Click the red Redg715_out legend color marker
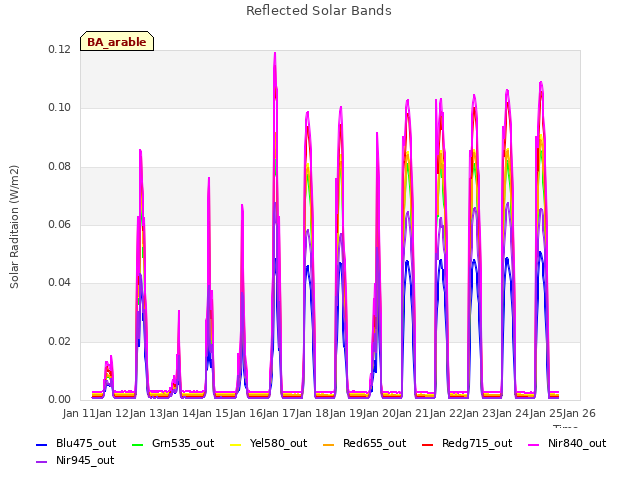The height and width of the screenshot is (480, 640). [427, 444]
